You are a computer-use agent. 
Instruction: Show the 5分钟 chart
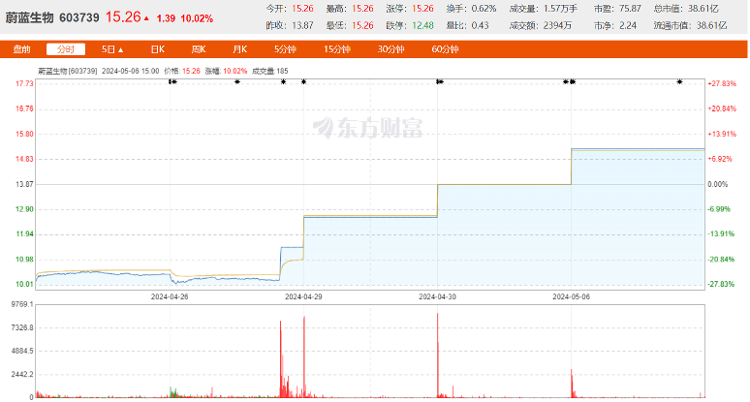click(285, 49)
